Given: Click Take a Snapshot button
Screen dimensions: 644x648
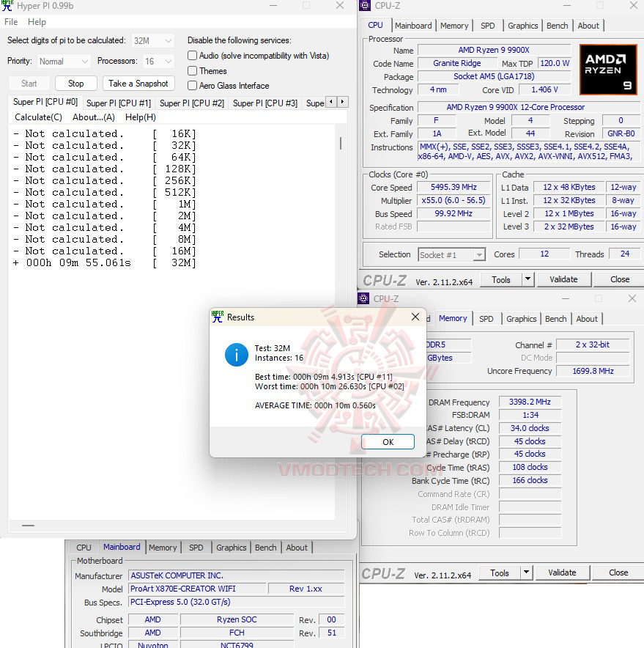Looking at the screenshot, I should click(138, 84).
